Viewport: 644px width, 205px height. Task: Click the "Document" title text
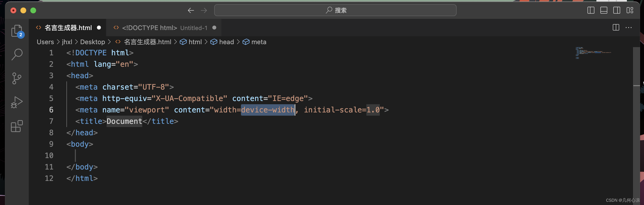[124, 121]
